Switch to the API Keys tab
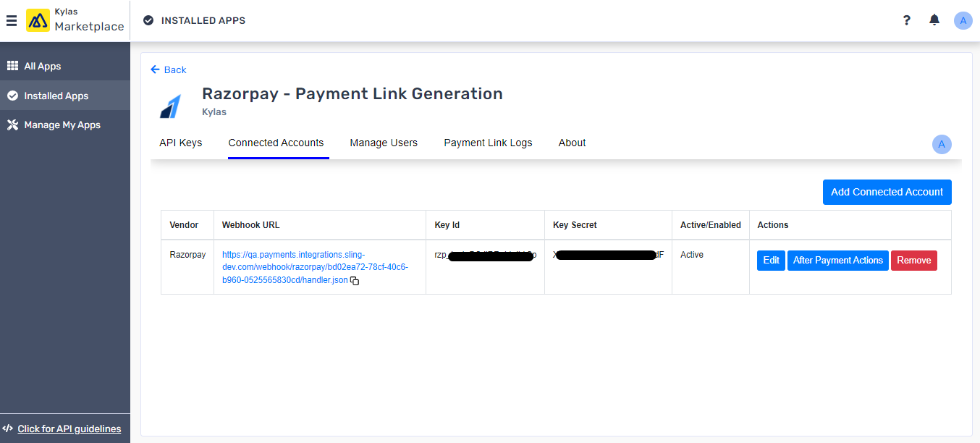 coord(181,143)
